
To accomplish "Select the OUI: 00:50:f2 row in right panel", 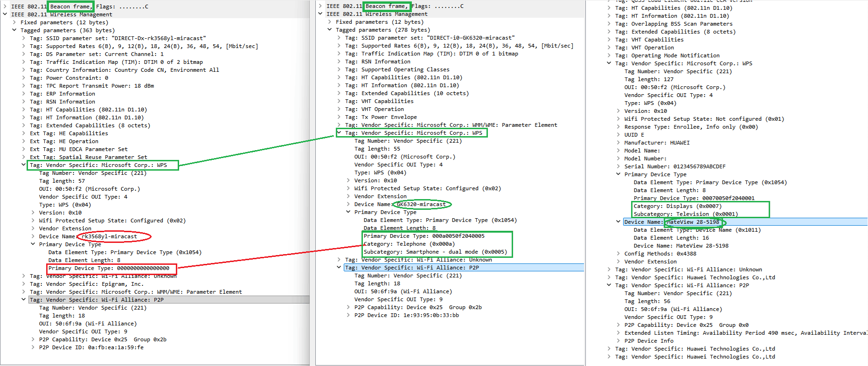I will (x=675, y=87).
